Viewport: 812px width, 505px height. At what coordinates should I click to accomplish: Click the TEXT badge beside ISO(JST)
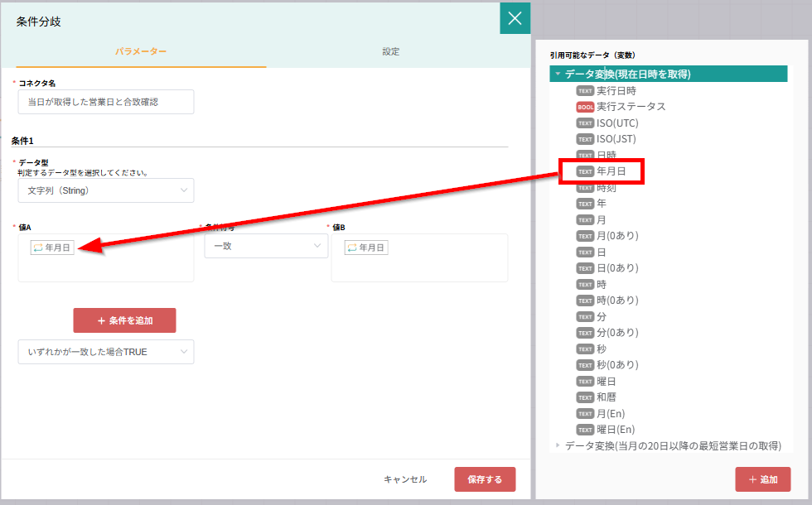click(x=585, y=139)
